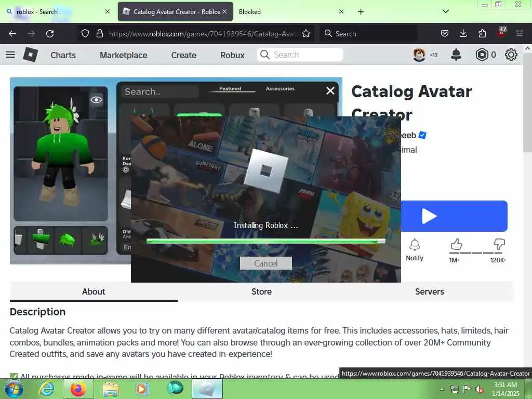Select the Accessories tab in catalog panel

(280, 88)
